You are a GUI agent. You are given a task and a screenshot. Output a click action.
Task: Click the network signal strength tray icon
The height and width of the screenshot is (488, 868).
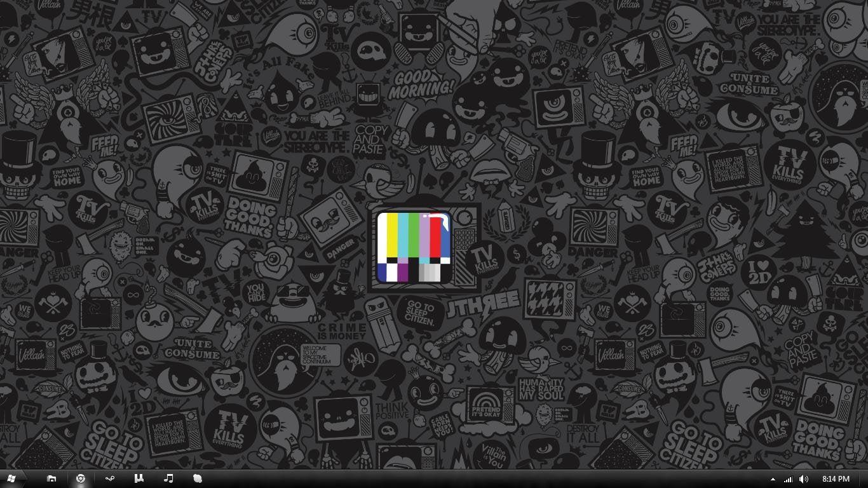pyautogui.click(x=789, y=478)
